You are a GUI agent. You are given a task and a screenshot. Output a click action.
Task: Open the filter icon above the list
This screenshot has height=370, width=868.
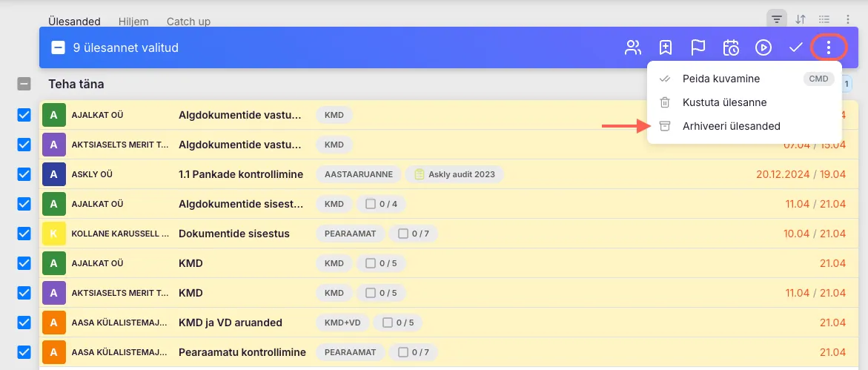pyautogui.click(x=776, y=19)
